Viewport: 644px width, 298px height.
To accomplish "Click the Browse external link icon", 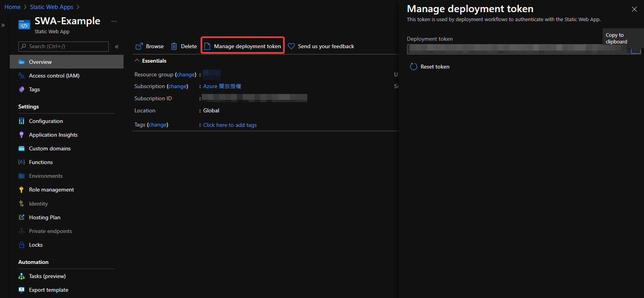I will tap(139, 46).
